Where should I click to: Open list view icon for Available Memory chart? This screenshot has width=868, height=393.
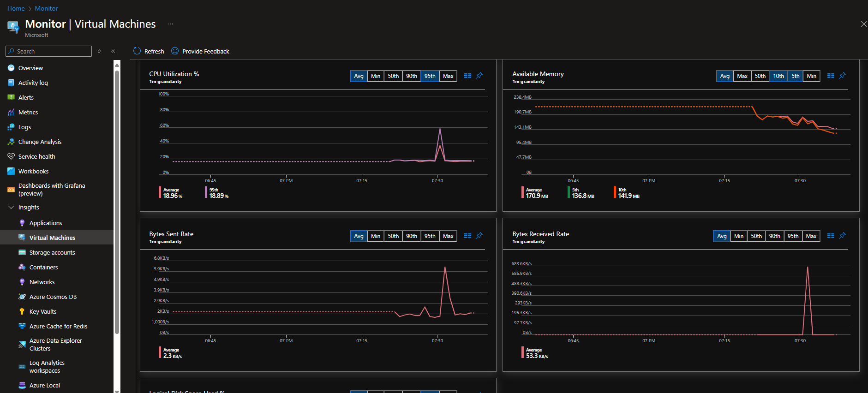click(x=831, y=76)
